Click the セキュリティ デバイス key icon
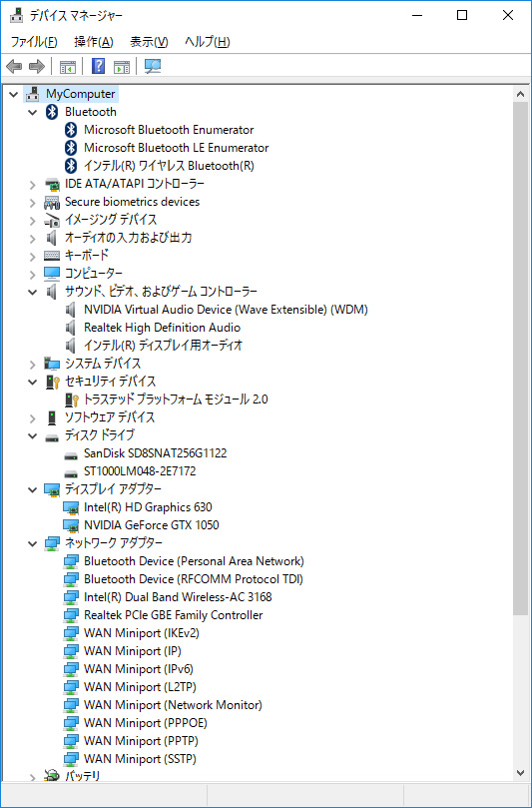This screenshot has width=532, height=808. (x=53, y=382)
